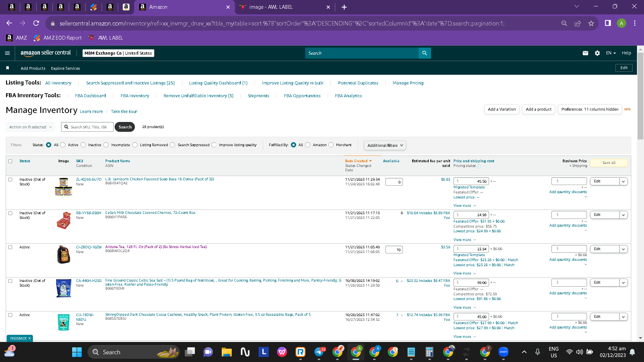Click the Save all button

tap(609, 163)
